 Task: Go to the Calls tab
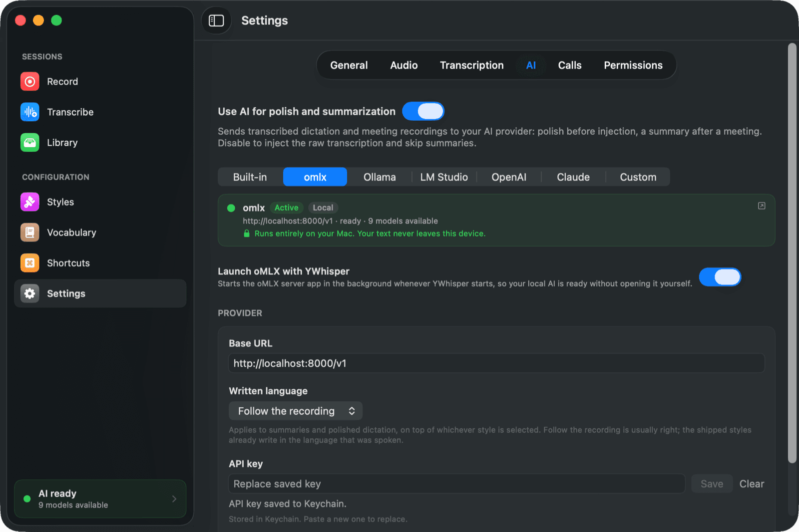click(x=569, y=65)
